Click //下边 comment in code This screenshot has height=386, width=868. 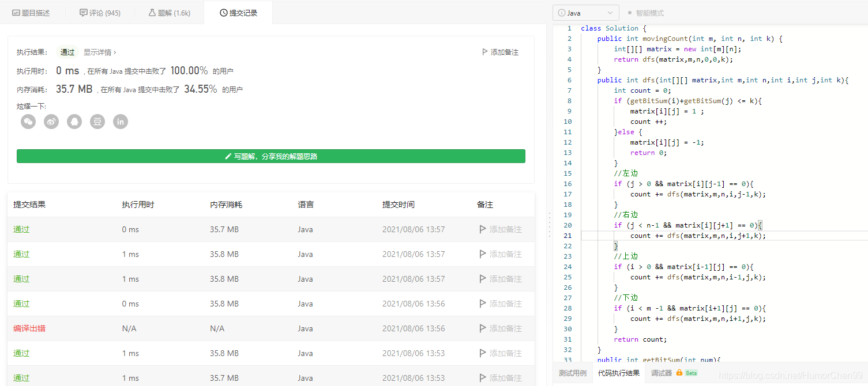pos(626,298)
